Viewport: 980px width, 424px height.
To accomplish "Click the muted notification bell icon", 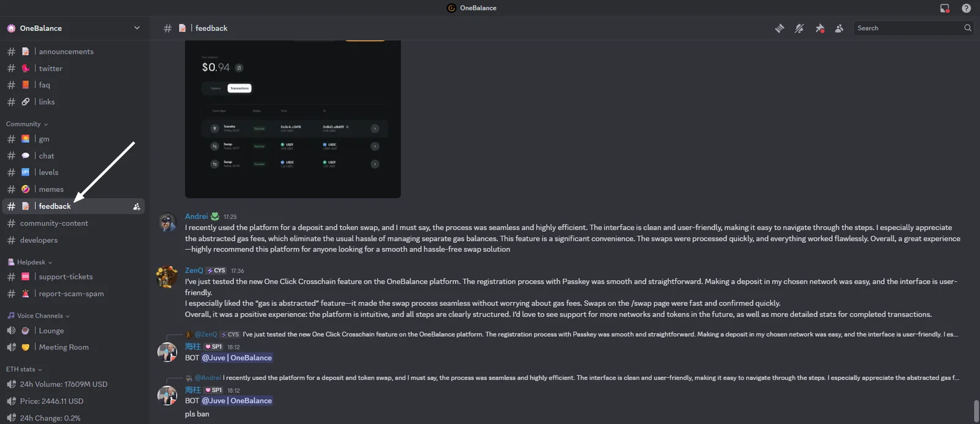I will pyautogui.click(x=799, y=28).
